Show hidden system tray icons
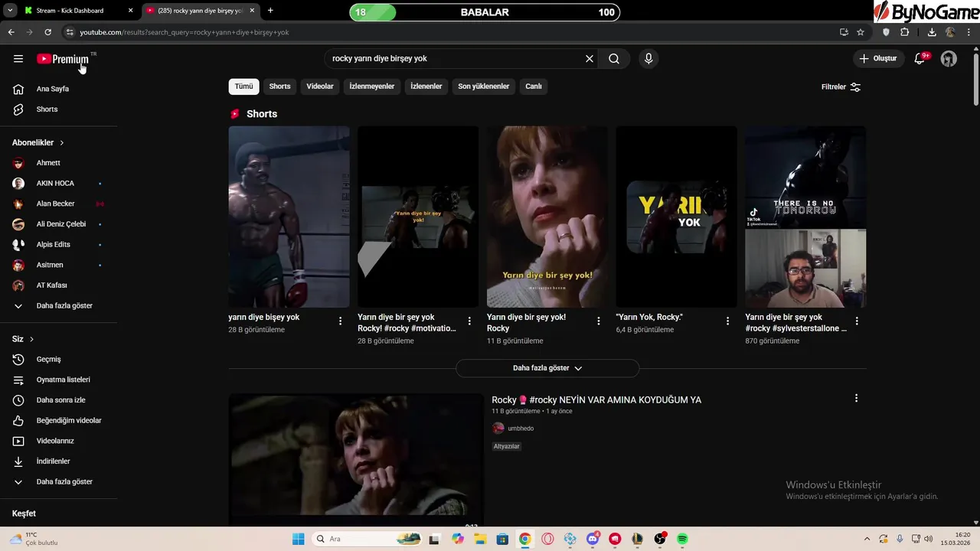Image resolution: width=980 pixels, height=551 pixels. point(867,539)
